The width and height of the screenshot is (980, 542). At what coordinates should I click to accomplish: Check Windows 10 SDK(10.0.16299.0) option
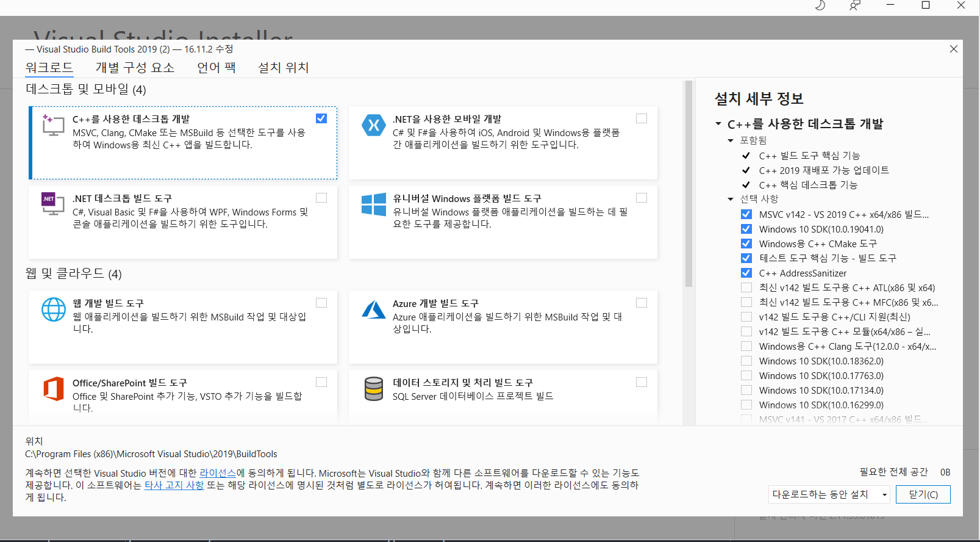746,405
